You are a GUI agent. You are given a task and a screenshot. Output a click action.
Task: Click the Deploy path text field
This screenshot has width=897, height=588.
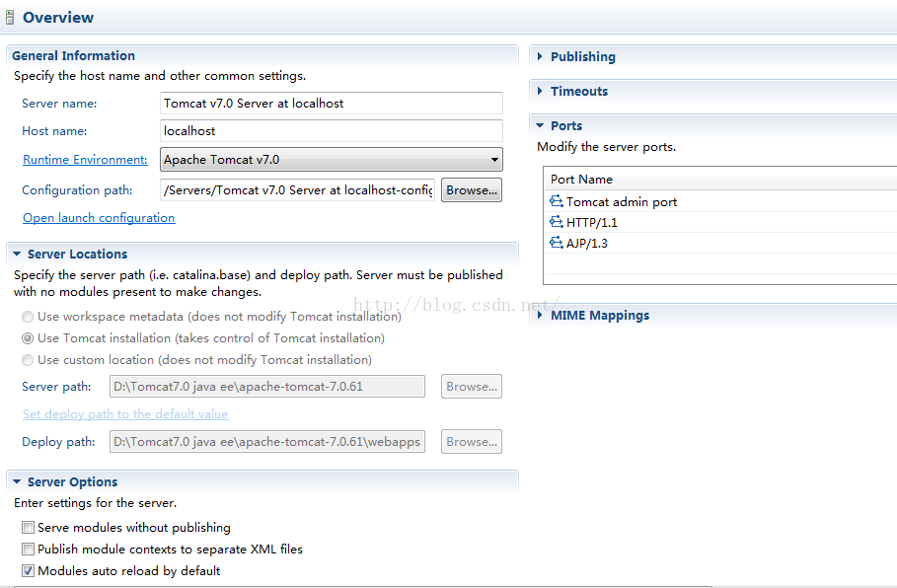(x=267, y=442)
